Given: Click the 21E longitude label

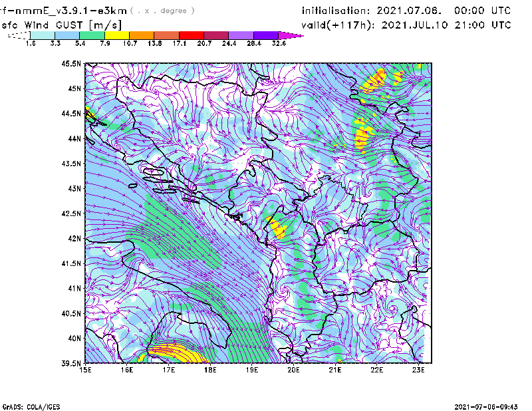Looking at the screenshot, I should 335,370.
